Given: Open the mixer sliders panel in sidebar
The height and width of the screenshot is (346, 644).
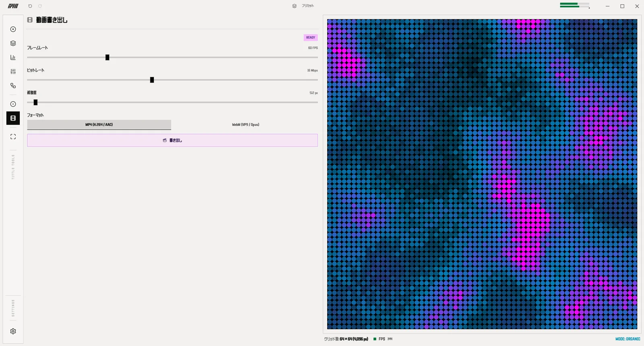Looking at the screenshot, I should [x=13, y=72].
